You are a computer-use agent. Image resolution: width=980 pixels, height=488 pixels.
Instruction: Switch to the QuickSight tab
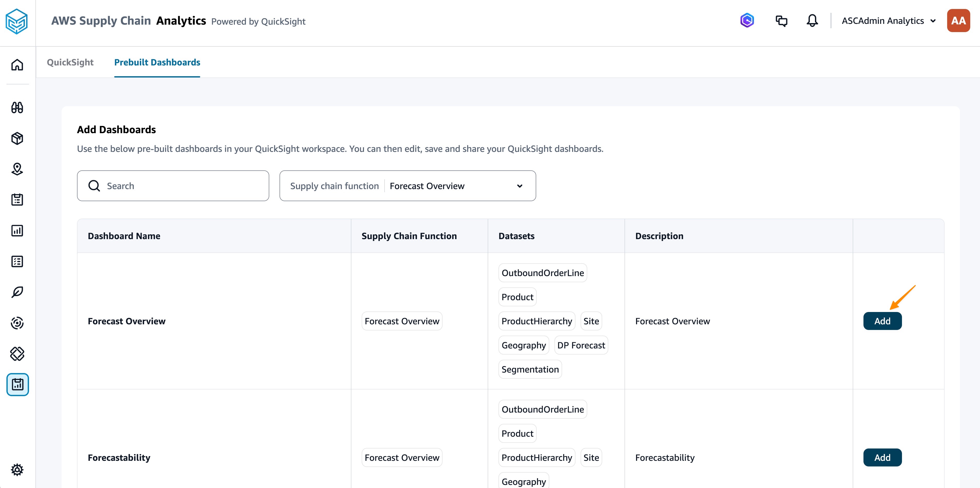(x=70, y=62)
